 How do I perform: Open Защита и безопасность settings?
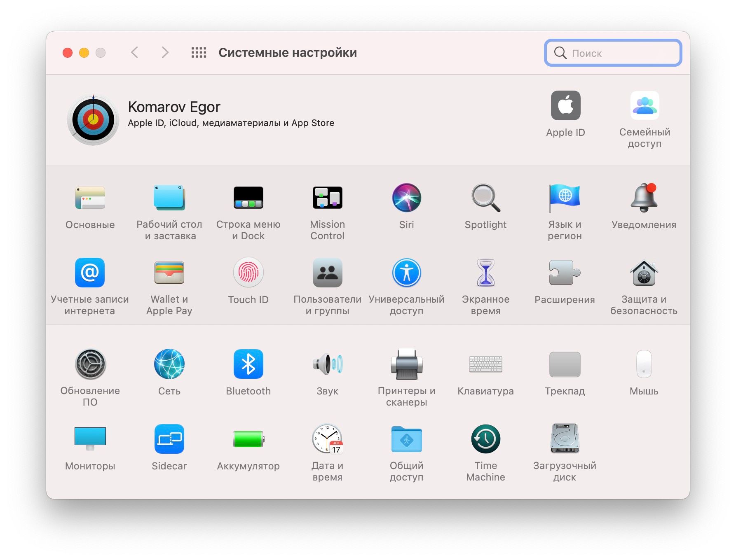click(x=644, y=273)
